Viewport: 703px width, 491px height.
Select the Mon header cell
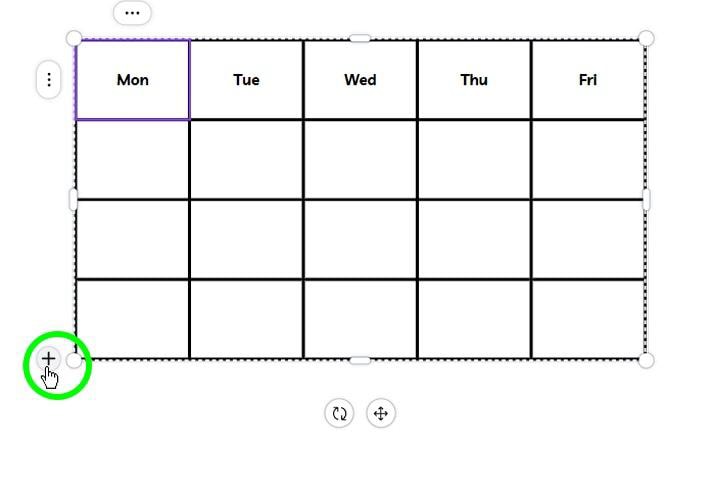pyautogui.click(x=133, y=80)
